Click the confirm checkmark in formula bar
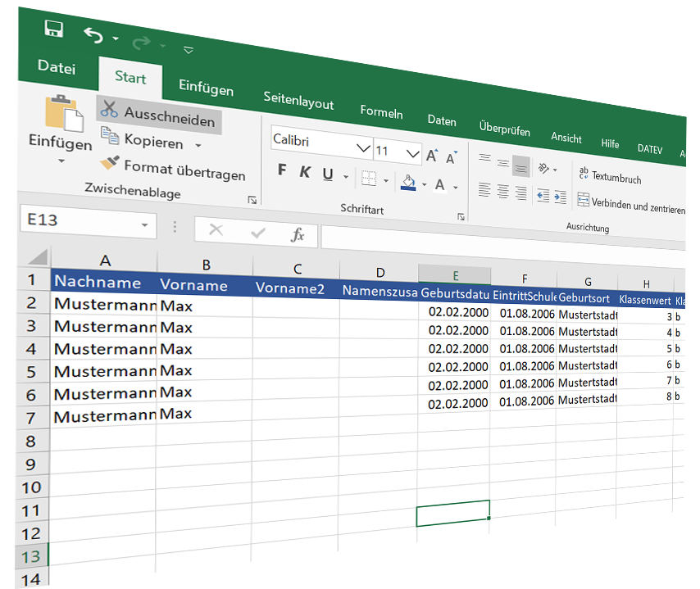The image size is (700, 589). (x=257, y=233)
